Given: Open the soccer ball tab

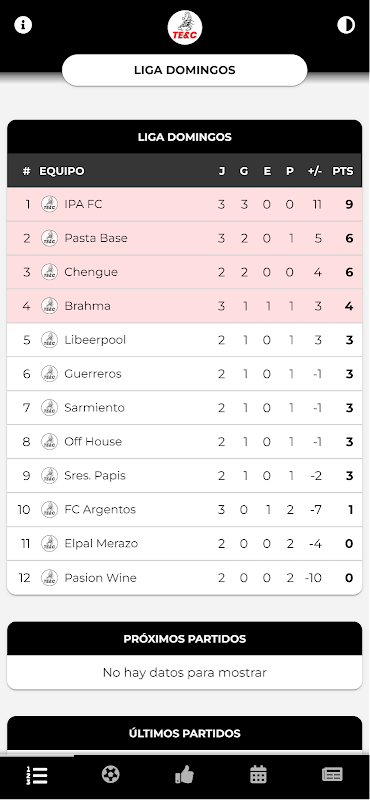Looking at the screenshot, I should click(x=110, y=775).
